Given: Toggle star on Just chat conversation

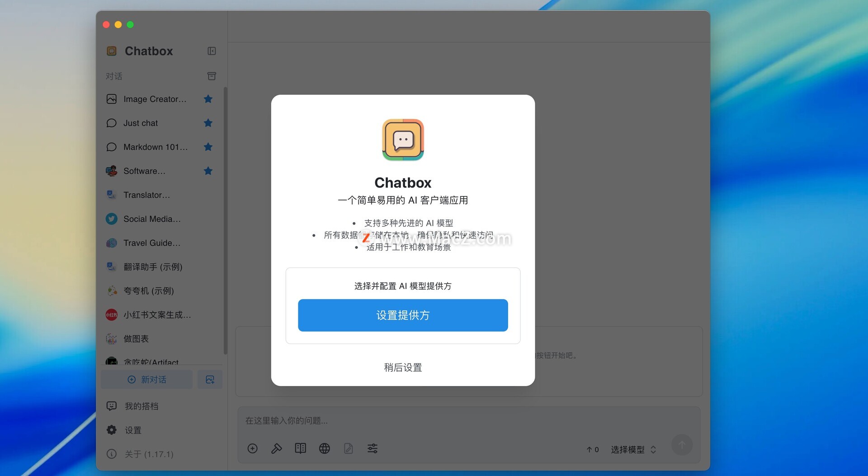Looking at the screenshot, I should 208,123.
